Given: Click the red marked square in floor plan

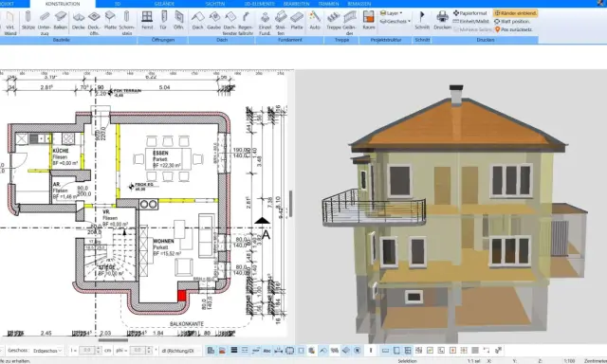Looking at the screenshot, I should click(181, 296).
